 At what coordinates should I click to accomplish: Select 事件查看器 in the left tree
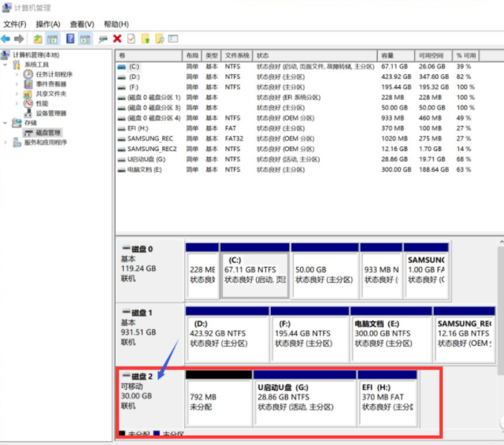tap(50, 83)
